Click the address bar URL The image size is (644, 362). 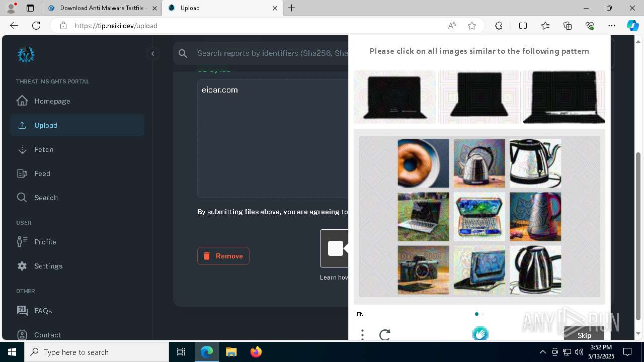coord(116,26)
